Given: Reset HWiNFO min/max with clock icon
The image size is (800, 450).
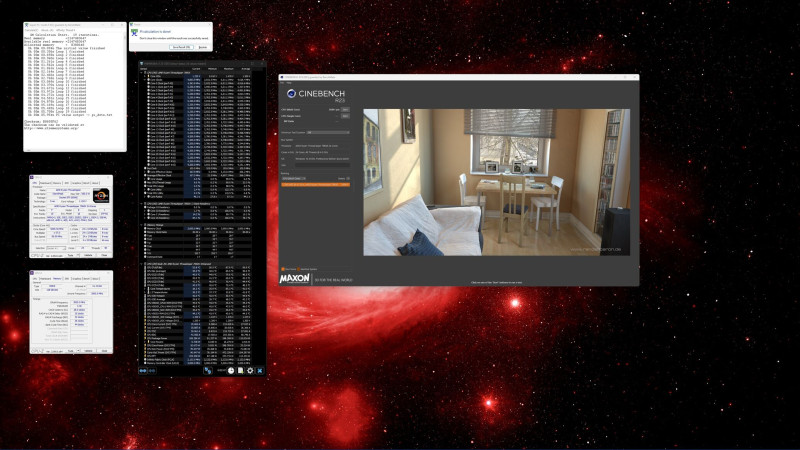Looking at the screenshot, I should (231, 370).
